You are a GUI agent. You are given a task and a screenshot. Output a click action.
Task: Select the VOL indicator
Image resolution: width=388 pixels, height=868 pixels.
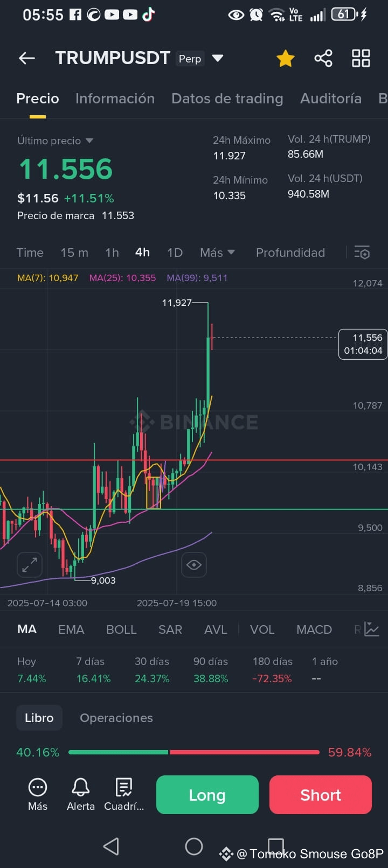click(x=262, y=629)
